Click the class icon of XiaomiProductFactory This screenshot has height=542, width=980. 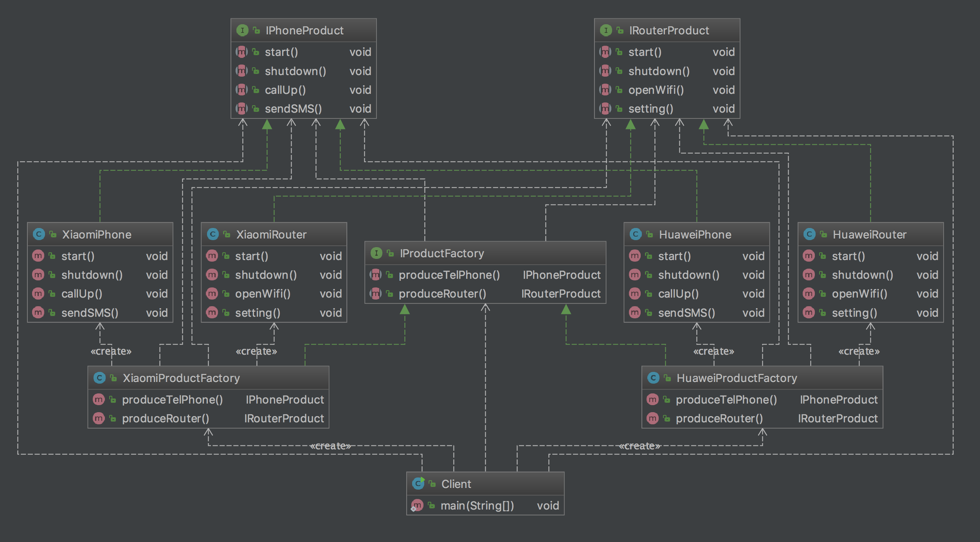(99, 378)
